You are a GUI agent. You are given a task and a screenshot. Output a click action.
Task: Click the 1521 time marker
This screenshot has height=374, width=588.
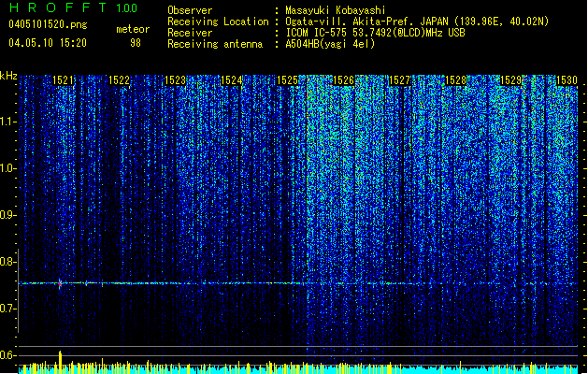point(63,80)
